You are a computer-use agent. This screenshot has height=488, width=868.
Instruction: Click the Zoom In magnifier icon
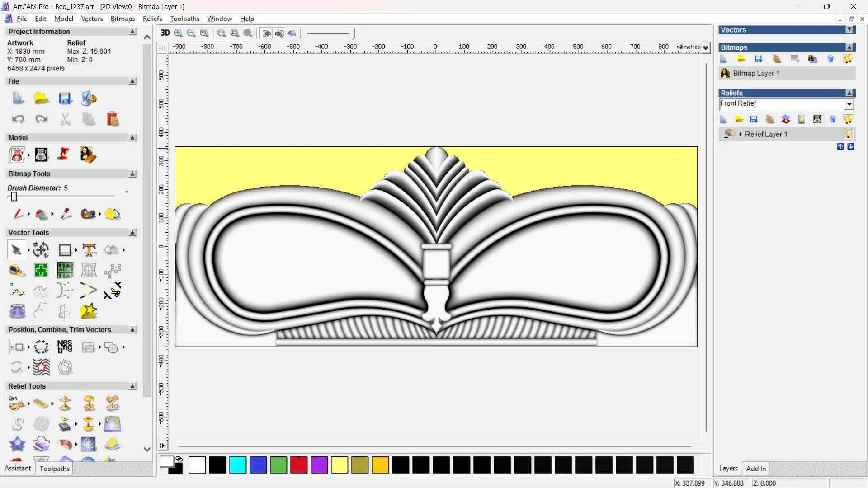point(178,33)
